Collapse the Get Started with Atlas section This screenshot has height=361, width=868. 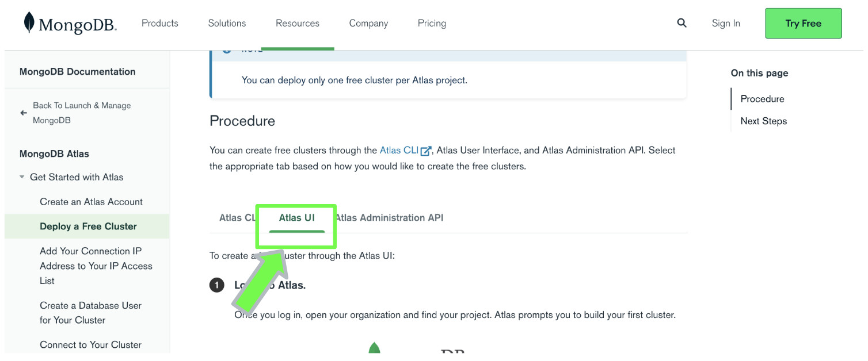click(x=22, y=177)
